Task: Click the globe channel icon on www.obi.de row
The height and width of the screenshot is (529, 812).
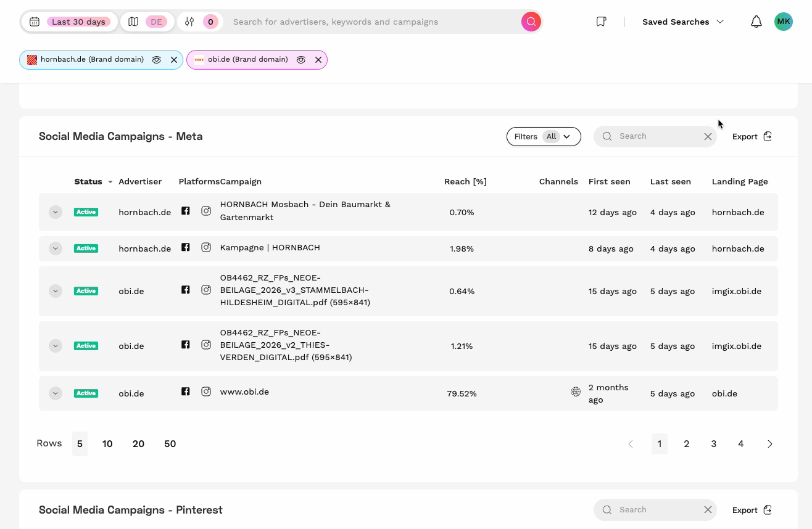Action: 576,392
